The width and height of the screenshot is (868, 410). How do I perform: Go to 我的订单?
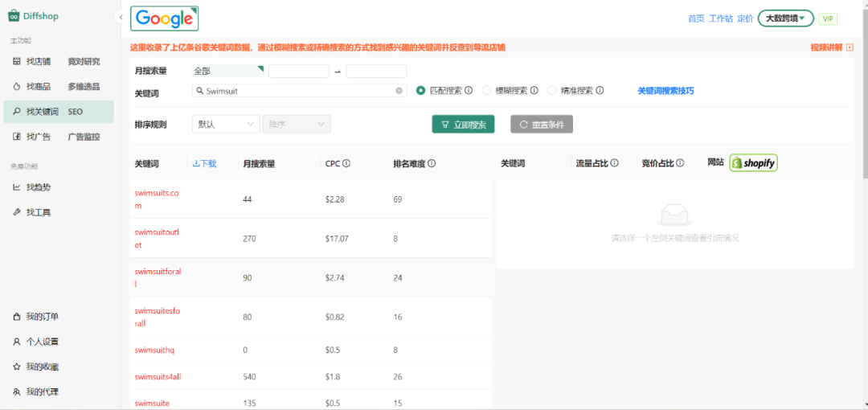43,317
